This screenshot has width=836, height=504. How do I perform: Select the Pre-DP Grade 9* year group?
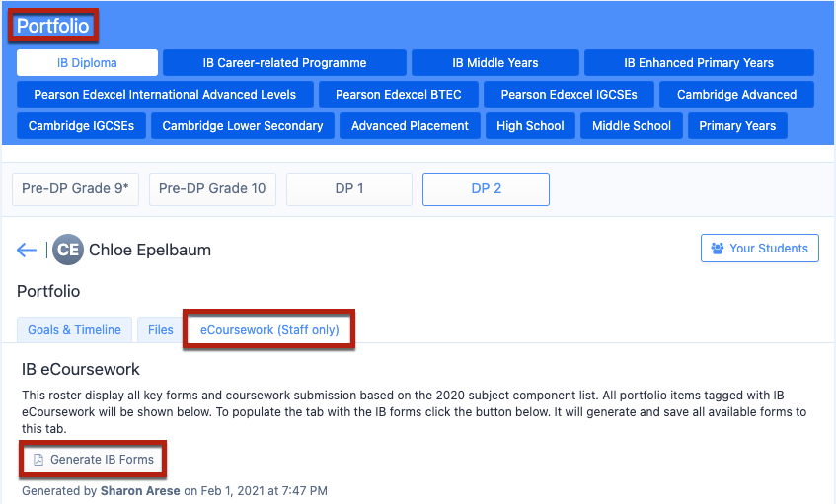[x=75, y=188]
